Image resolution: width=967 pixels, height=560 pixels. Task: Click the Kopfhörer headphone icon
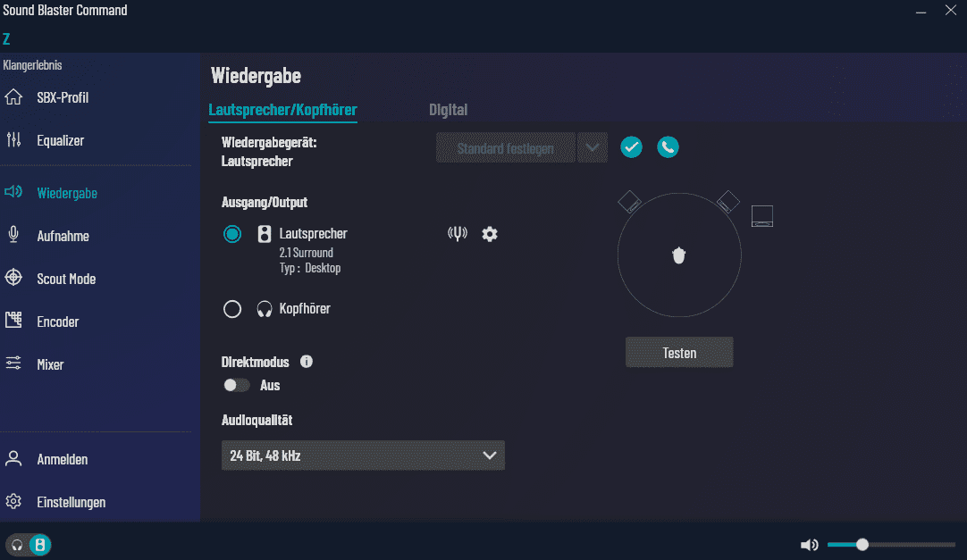coord(265,309)
